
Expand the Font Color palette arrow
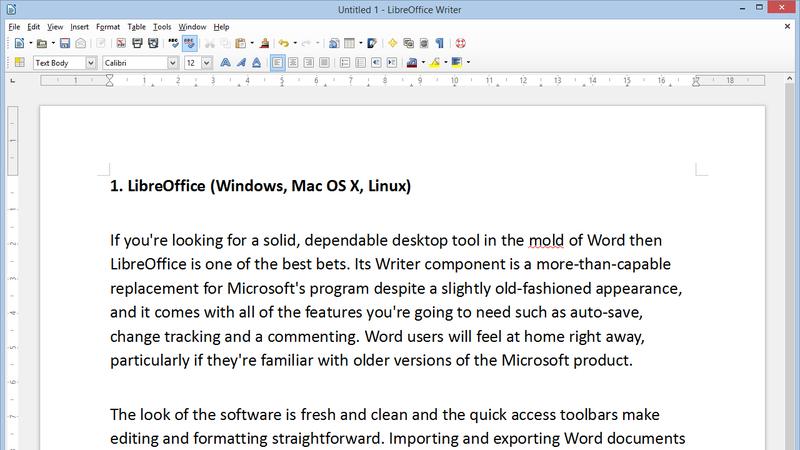pos(423,63)
